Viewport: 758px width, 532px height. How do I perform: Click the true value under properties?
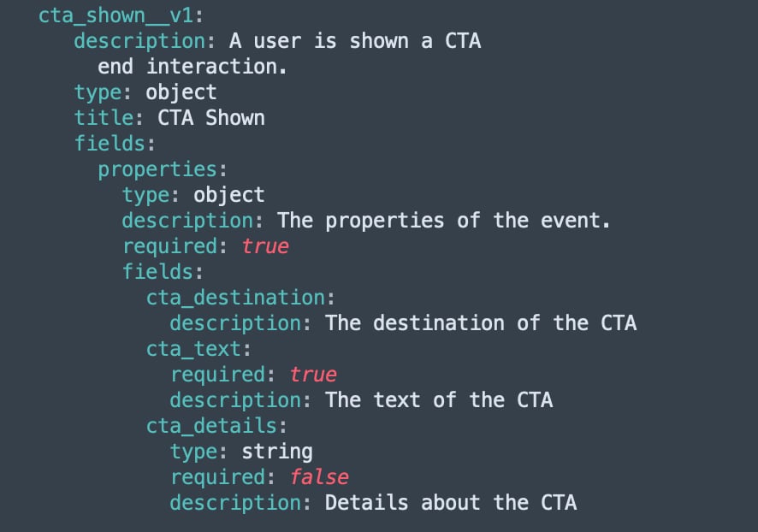(x=265, y=246)
